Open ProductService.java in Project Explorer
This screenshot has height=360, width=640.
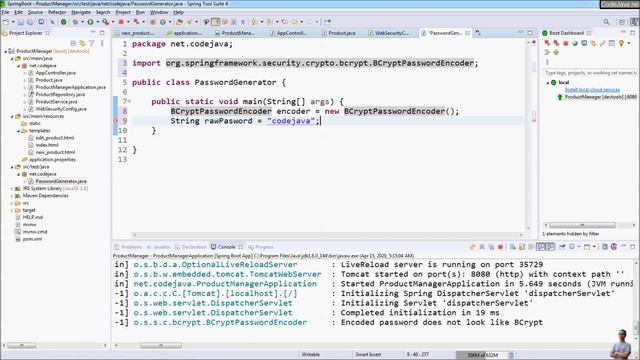[56, 102]
